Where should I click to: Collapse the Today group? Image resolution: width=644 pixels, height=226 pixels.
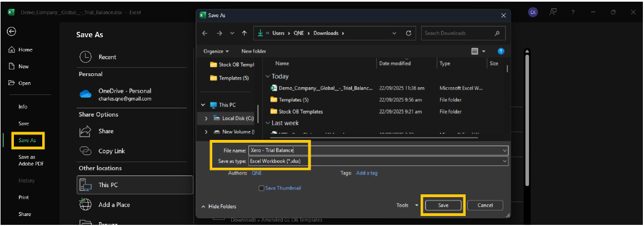(268, 76)
